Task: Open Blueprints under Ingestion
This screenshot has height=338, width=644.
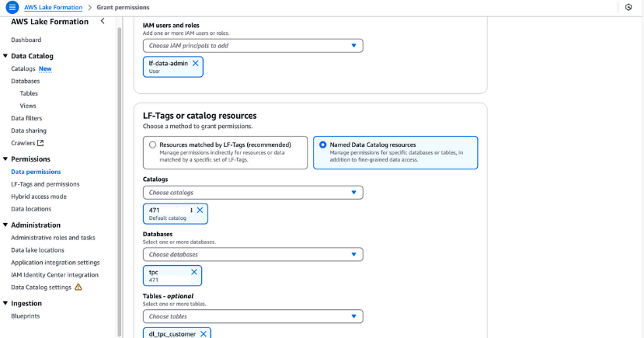Action: 26,315
